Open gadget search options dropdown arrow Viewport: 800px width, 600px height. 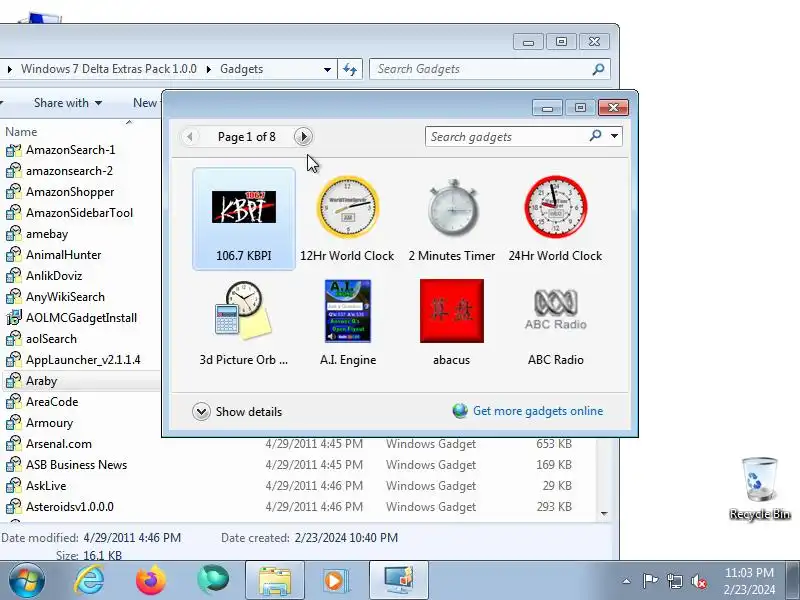point(615,136)
